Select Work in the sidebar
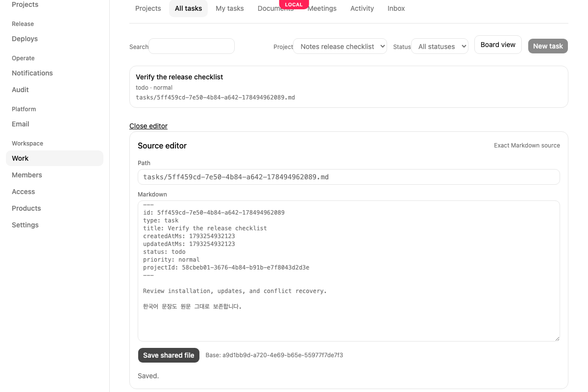 [54, 158]
